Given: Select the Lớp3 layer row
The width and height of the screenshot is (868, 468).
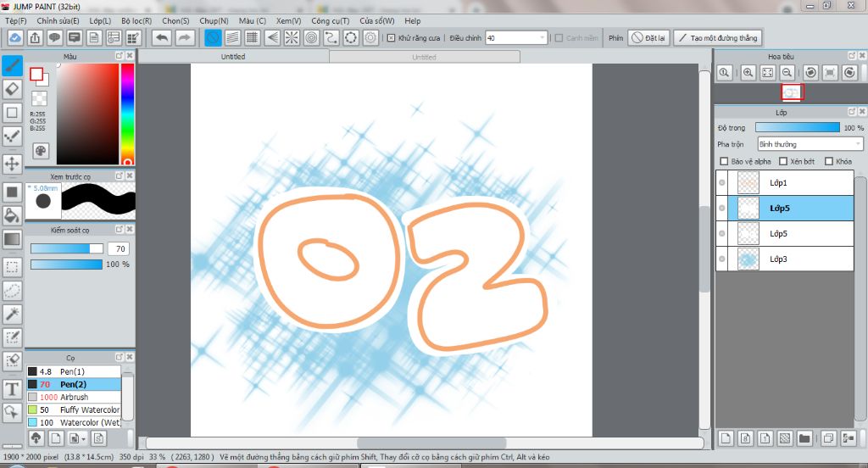Looking at the screenshot, I should 784,259.
